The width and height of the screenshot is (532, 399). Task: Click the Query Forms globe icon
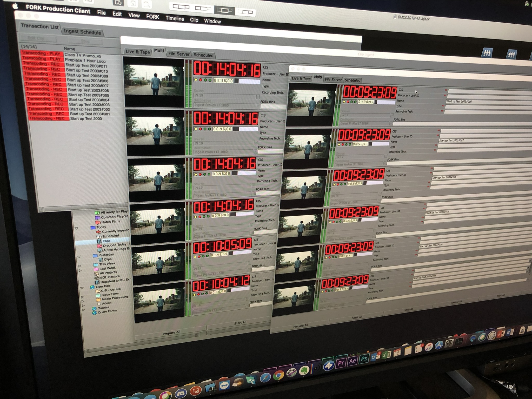(x=94, y=312)
